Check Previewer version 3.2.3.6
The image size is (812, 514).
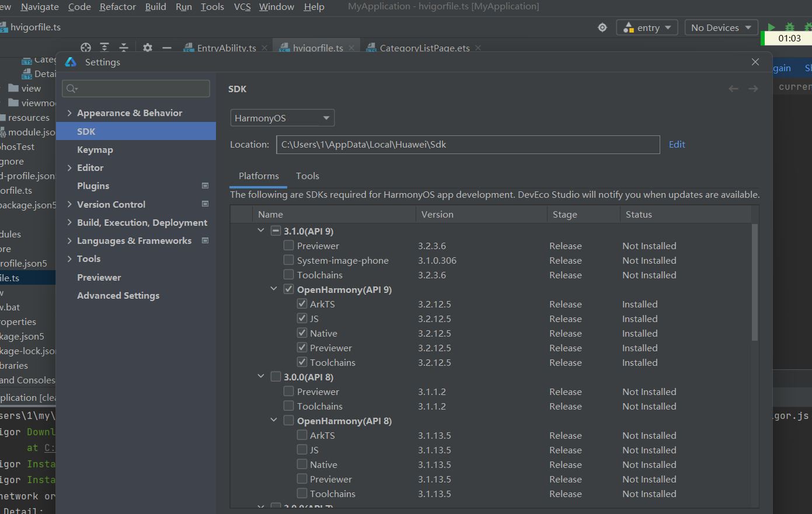[x=288, y=246]
